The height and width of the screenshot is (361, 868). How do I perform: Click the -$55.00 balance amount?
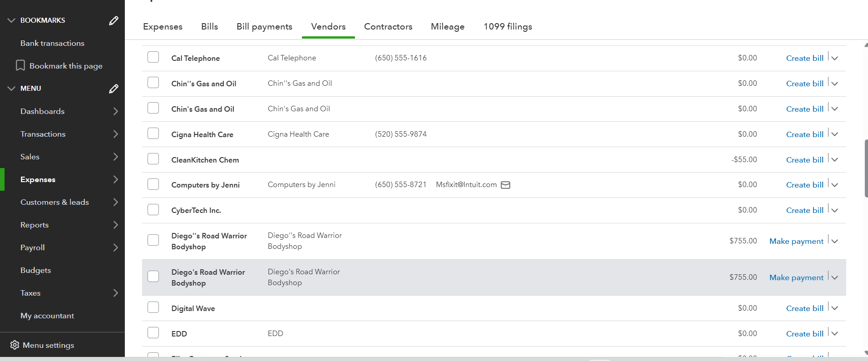pos(744,159)
